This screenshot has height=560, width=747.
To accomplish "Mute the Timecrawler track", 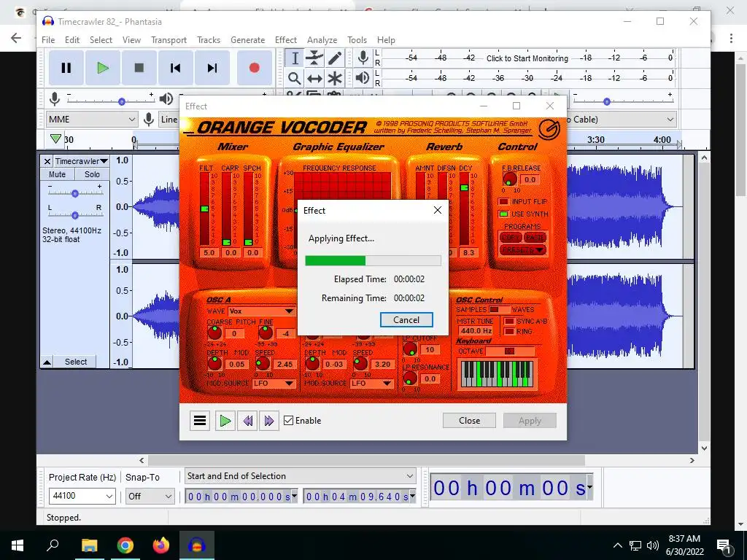I will pyautogui.click(x=57, y=174).
